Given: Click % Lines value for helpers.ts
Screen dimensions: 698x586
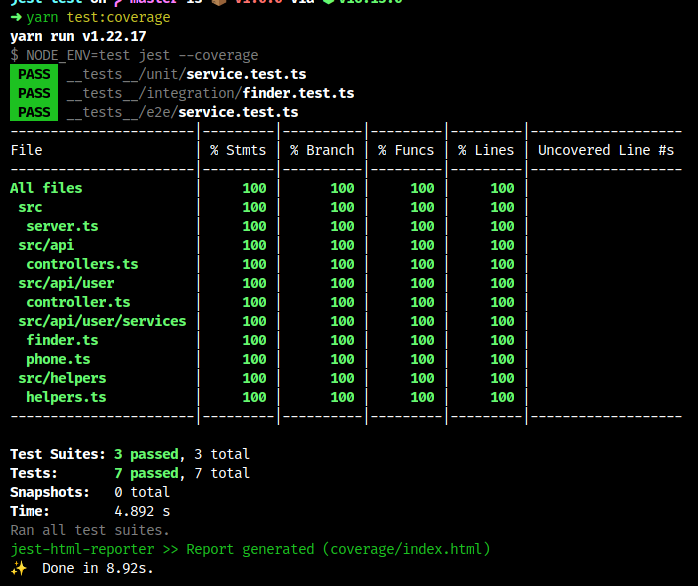Looking at the screenshot, I should tap(502, 397).
